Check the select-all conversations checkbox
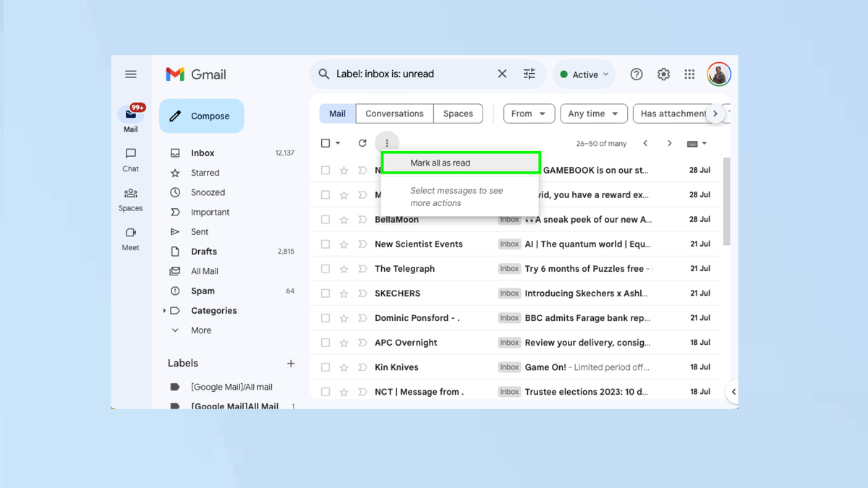This screenshot has width=868, height=488. [325, 142]
